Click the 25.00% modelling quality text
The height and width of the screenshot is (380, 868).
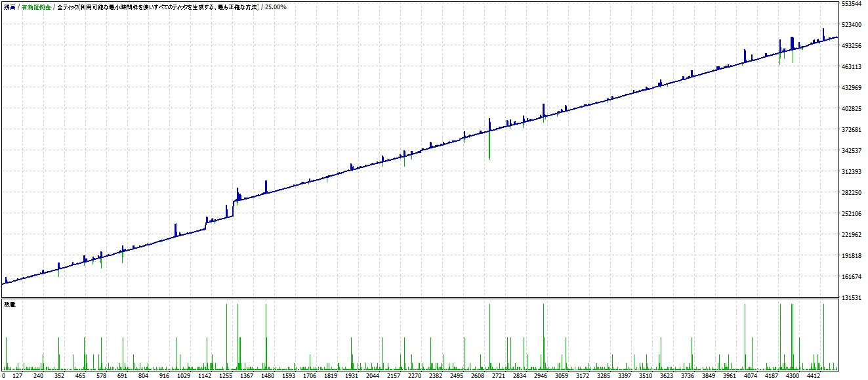[x=276, y=7]
